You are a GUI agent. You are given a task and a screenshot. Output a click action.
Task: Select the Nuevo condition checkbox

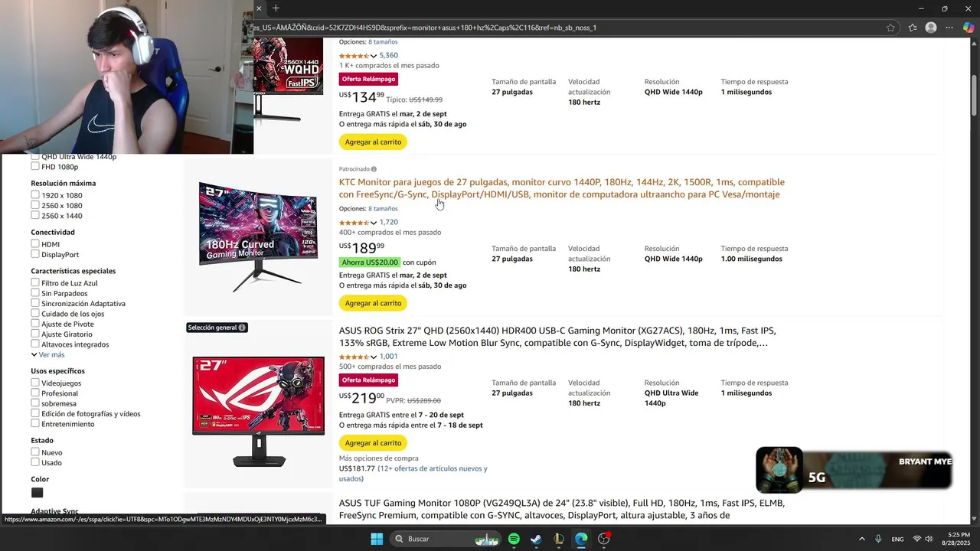tap(35, 452)
